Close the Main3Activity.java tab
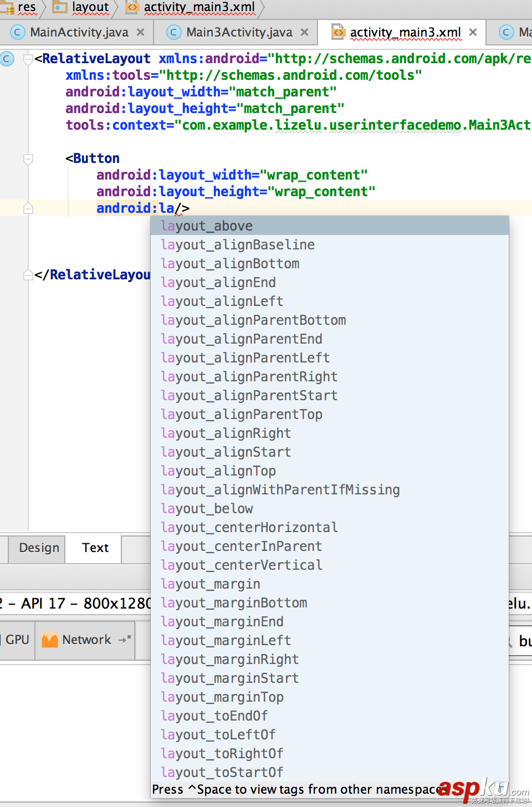 pyautogui.click(x=304, y=33)
